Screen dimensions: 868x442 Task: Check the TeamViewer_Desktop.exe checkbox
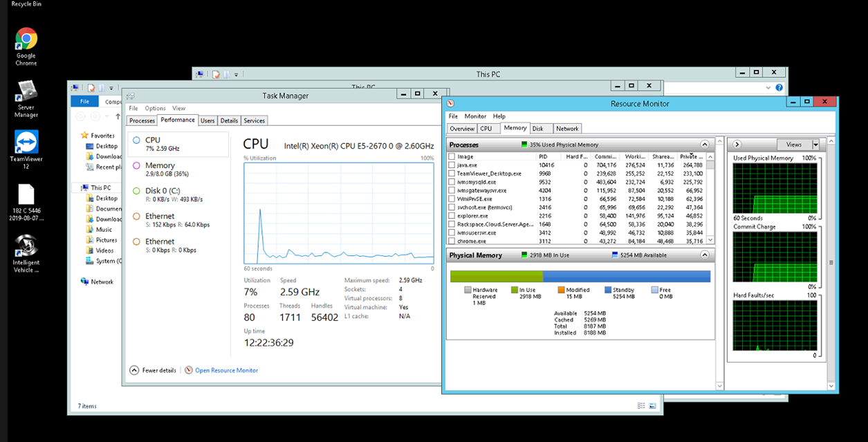point(452,174)
